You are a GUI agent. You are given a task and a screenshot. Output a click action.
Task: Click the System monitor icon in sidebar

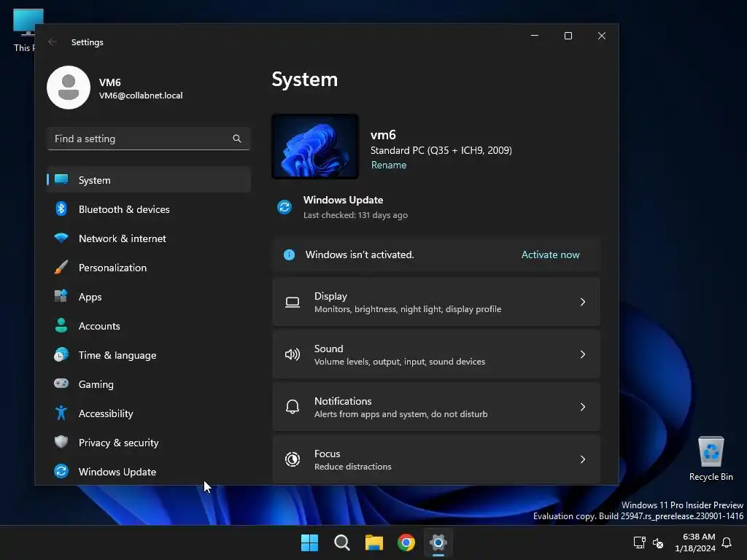(61, 179)
